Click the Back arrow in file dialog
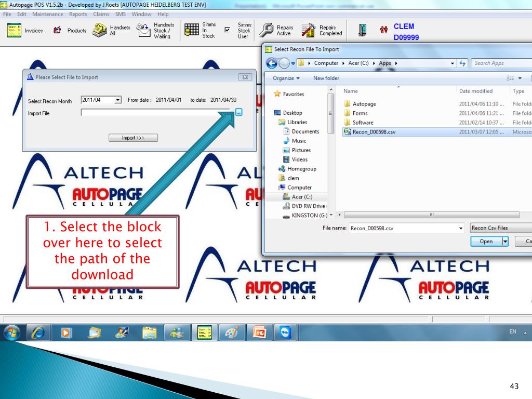The height and width of the screenshot is (399, 532). 272,63
